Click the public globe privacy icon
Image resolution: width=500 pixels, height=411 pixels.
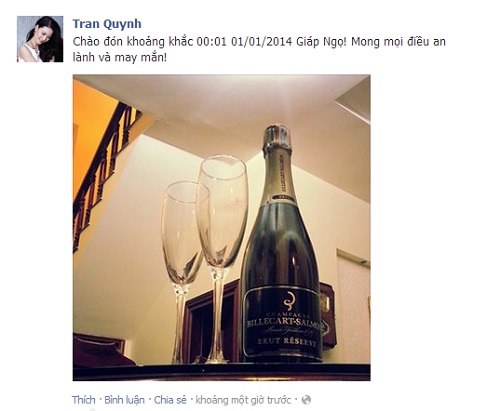point(306,400)
